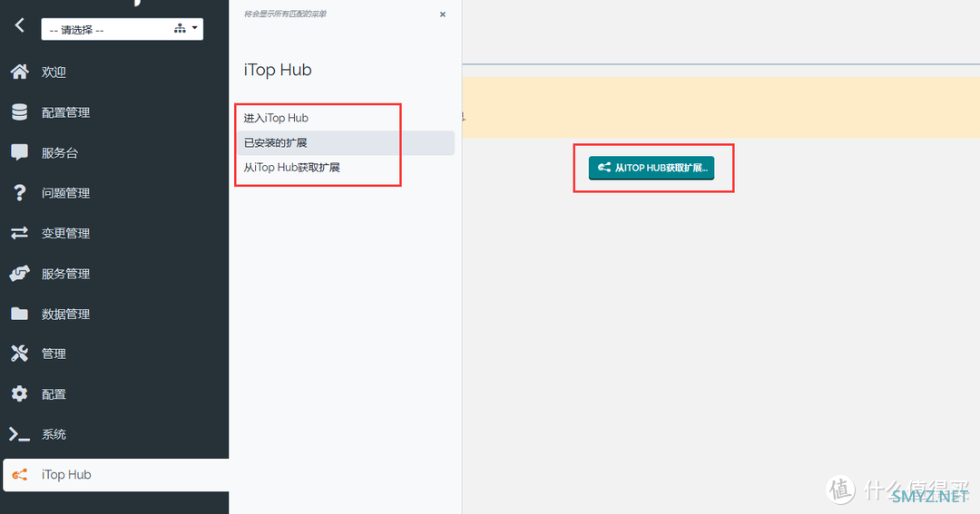Close the submenu panel with the X
The width and height of the screenshot is (980, 514).
point(443,15)
